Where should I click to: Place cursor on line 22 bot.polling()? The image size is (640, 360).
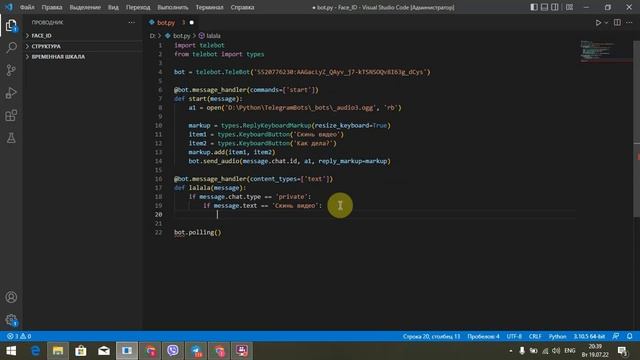coord(198,232)
